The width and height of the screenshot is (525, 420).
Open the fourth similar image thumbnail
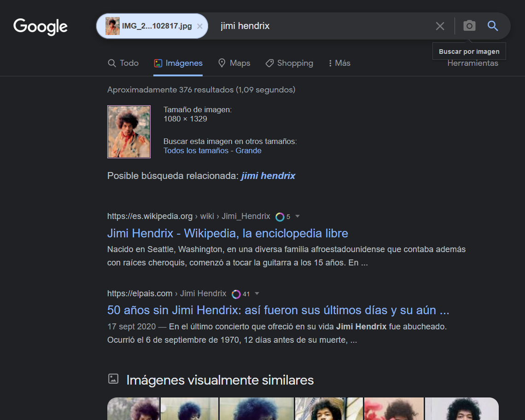click(x=329, y=408)
